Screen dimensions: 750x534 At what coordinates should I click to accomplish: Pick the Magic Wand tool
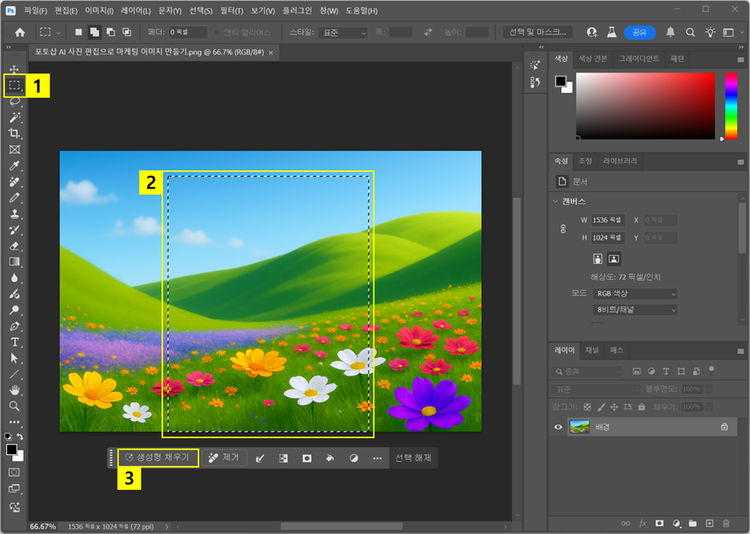coord(15,118)
